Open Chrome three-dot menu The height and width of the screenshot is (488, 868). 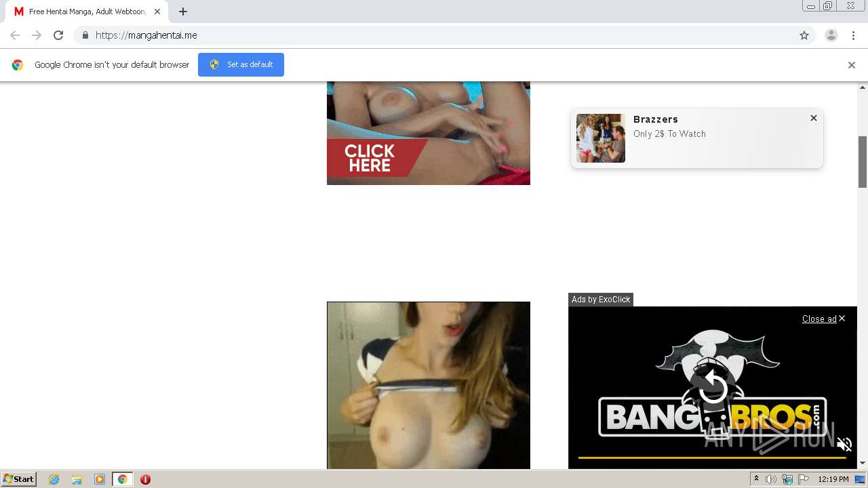853,35
